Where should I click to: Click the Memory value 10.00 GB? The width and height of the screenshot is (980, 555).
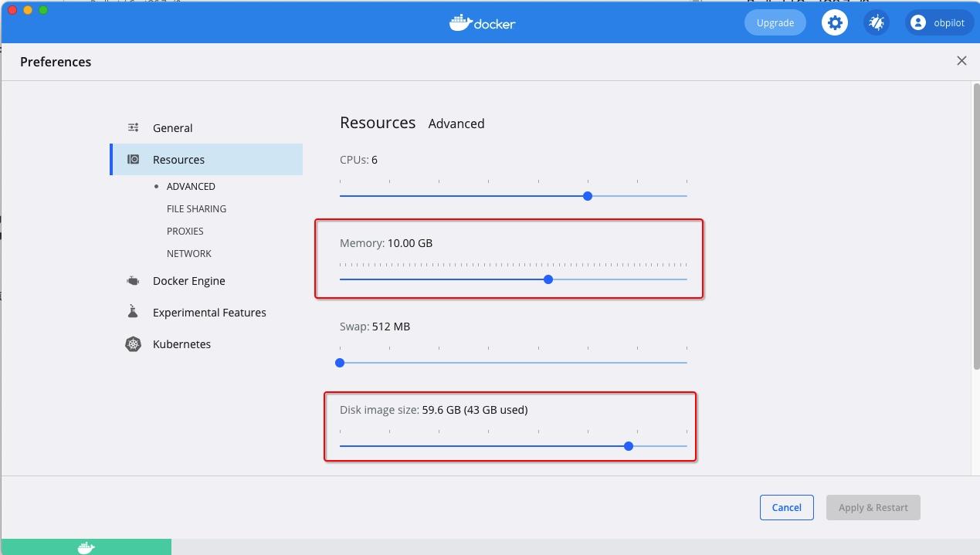click(x=410, y=243)
